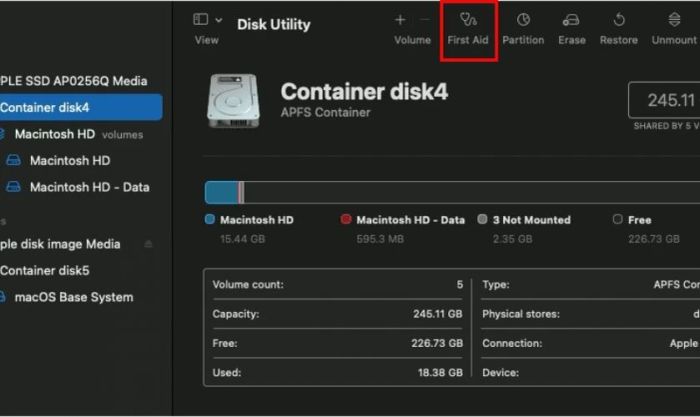Click the Type label in info table
Viewport: 700px width, 417px height.
click(x=496, y=285)
